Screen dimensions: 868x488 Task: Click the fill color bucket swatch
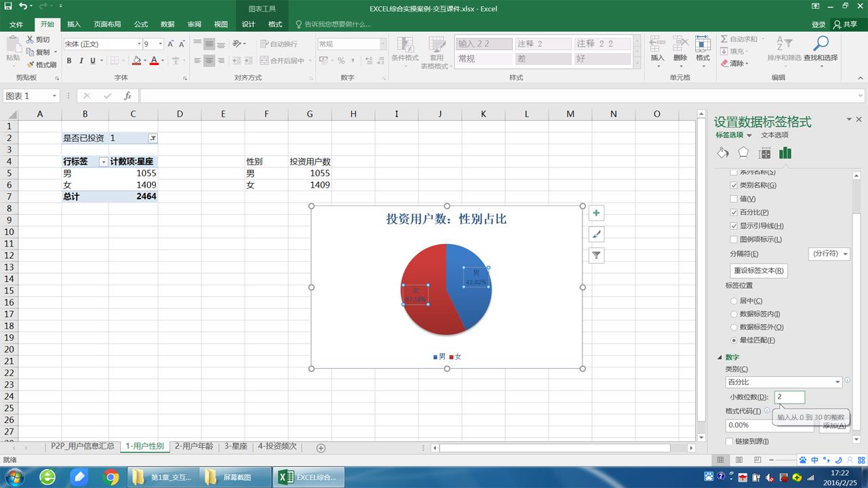click(136, 61)
